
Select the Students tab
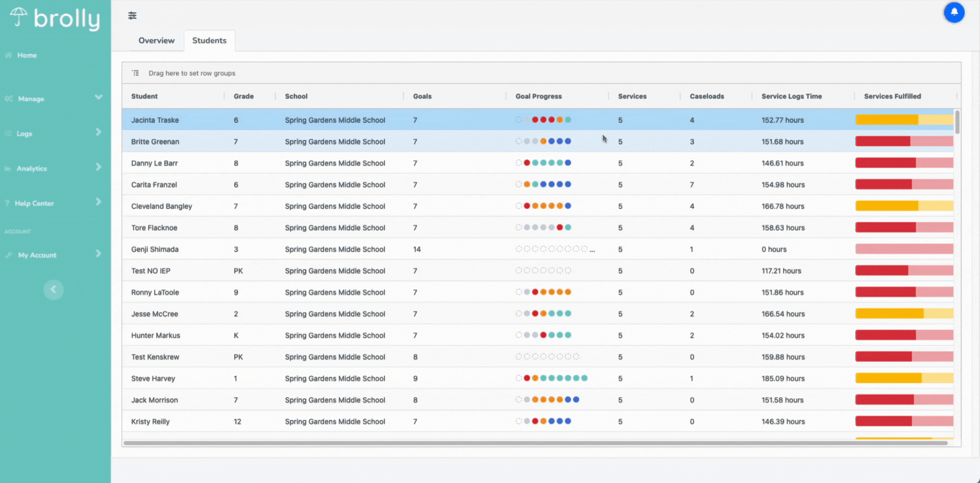point(209,40)
